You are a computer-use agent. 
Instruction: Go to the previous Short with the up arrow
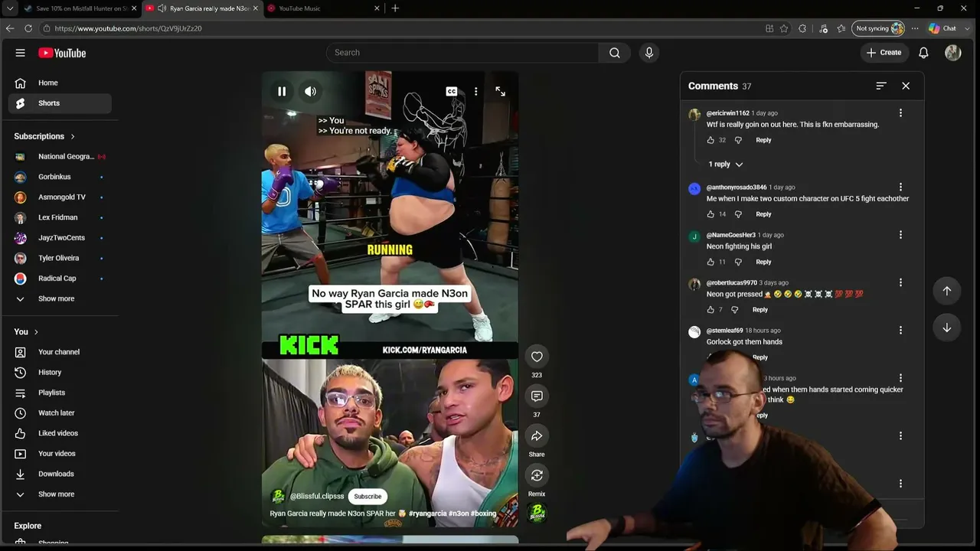947,291
